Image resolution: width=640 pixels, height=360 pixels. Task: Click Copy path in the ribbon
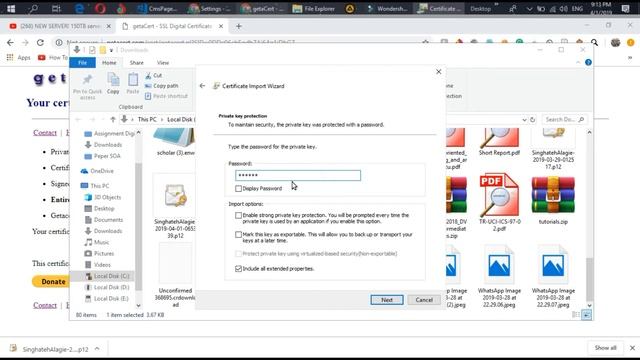pos(162,86)
